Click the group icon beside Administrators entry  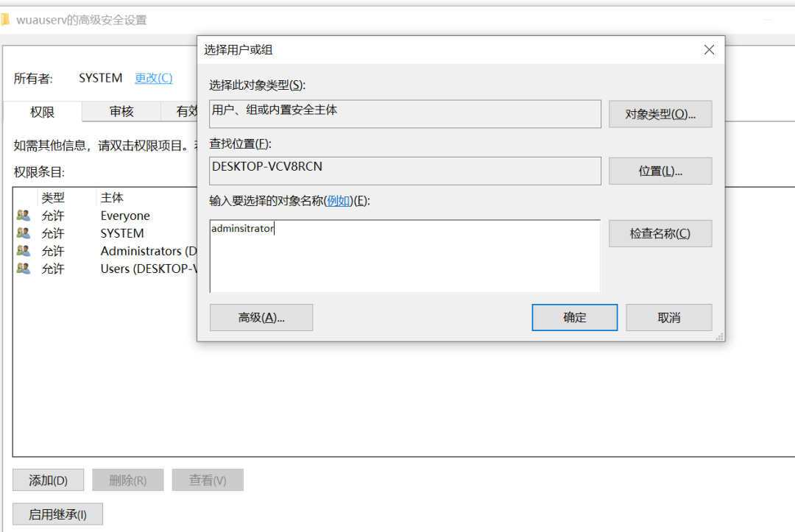24,251
